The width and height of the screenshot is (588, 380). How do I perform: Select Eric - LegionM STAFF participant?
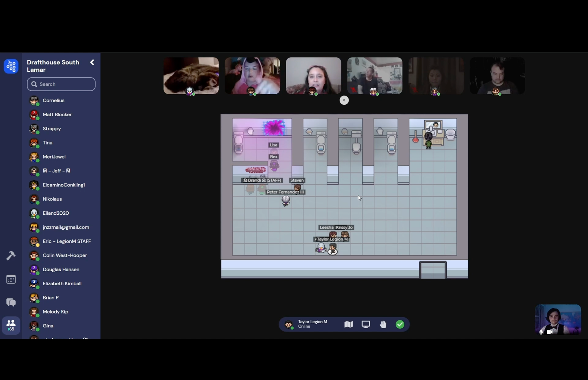(66, 241)
